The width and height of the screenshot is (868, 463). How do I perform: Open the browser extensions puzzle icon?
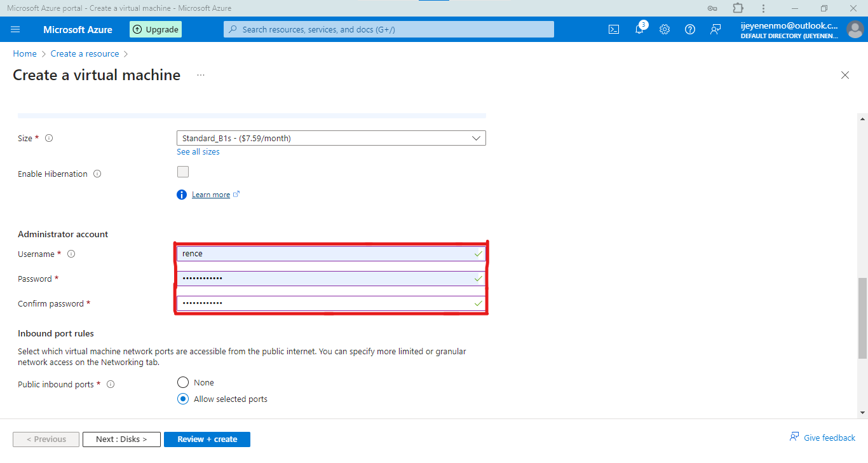point(738,8)
